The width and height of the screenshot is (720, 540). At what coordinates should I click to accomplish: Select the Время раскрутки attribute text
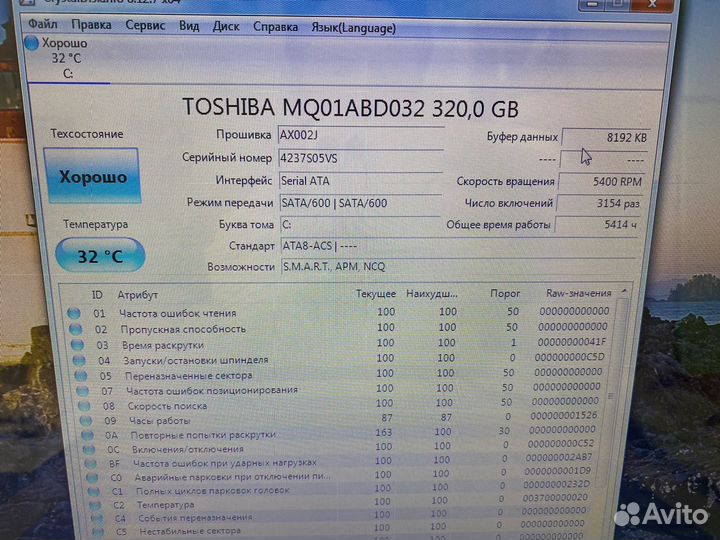tap(163, 345)
